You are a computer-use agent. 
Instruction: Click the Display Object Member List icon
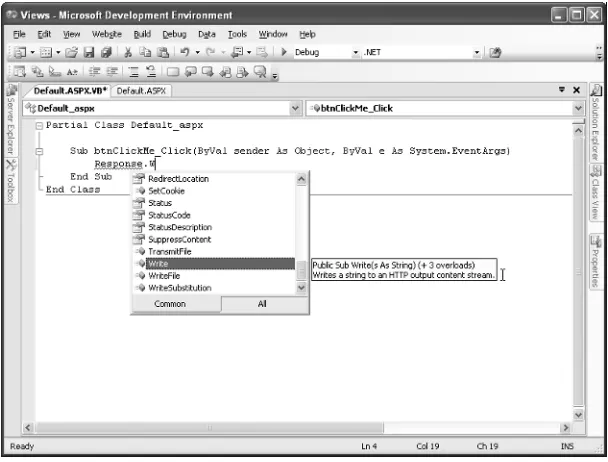click(19, 71)
